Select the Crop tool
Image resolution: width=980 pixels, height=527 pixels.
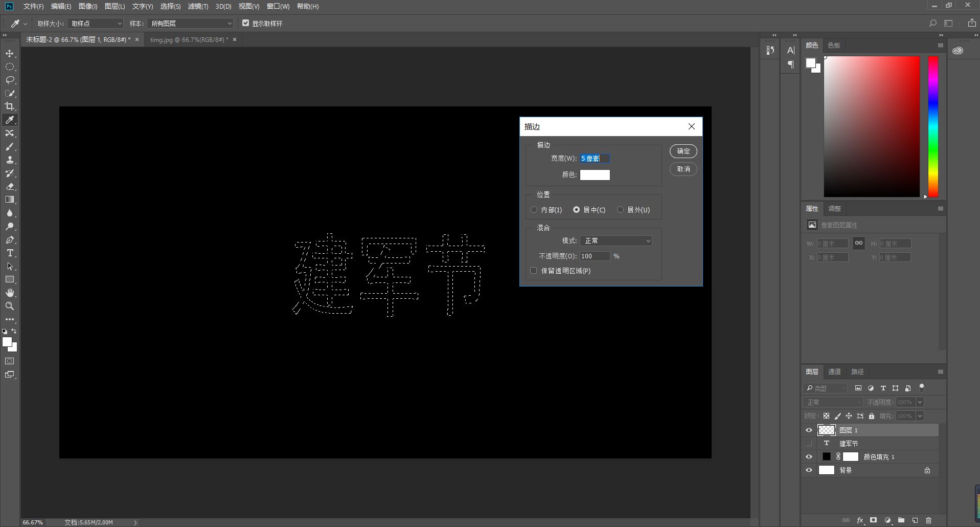[x=10, y=106]
